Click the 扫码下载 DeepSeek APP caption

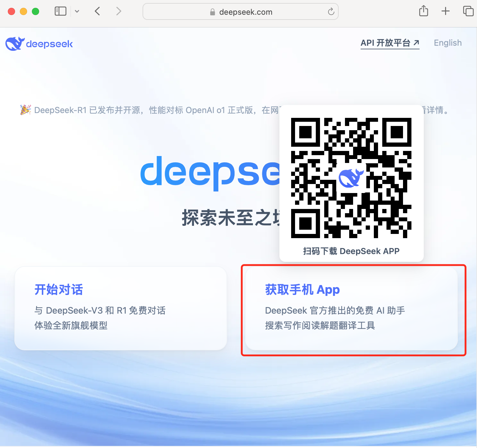351,251
